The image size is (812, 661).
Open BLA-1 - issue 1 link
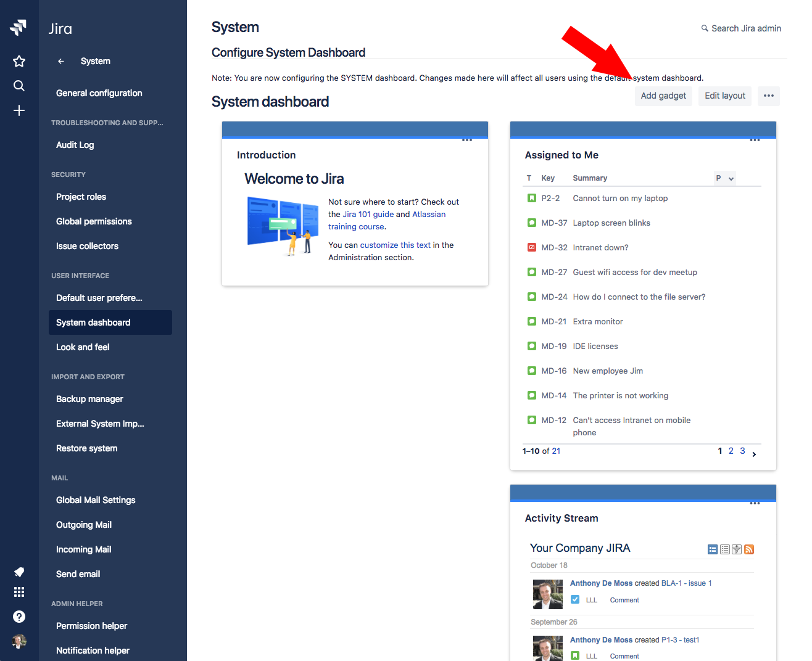pyautogui.click(x=686, y=583)
